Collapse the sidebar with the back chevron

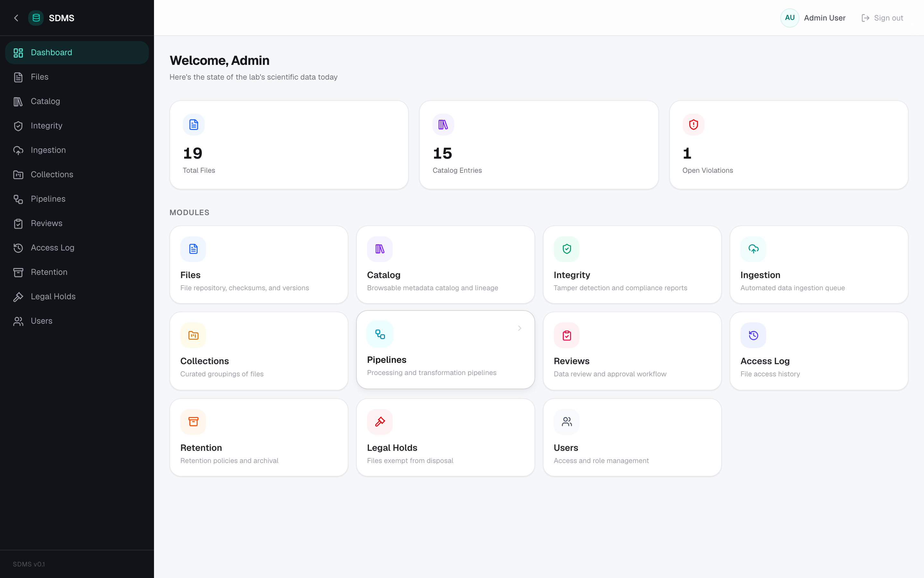[x=16, y=18]
